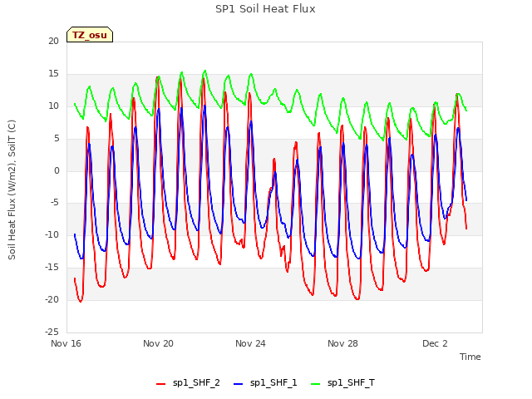Click the Nov 16 x-axis tick label

pos(66,343)
